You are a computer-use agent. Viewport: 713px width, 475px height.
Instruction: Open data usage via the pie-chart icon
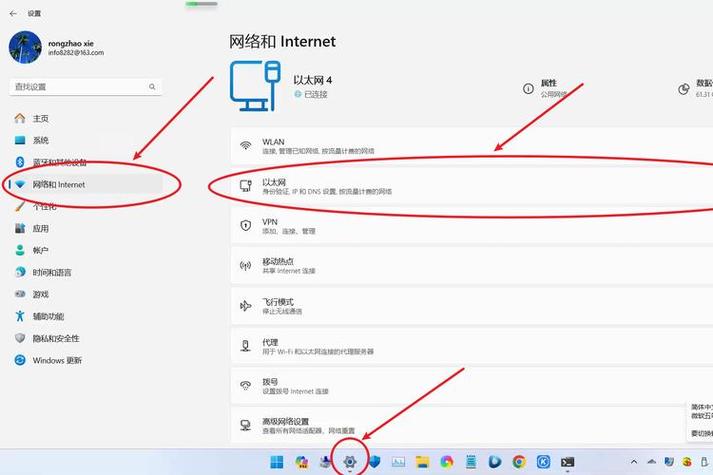pyautogui.click(x=683, y=89)
